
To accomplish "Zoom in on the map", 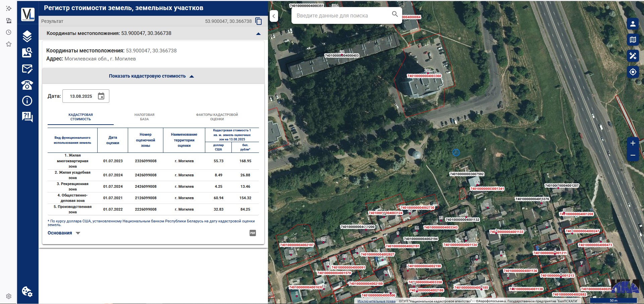I will (633, 143).
